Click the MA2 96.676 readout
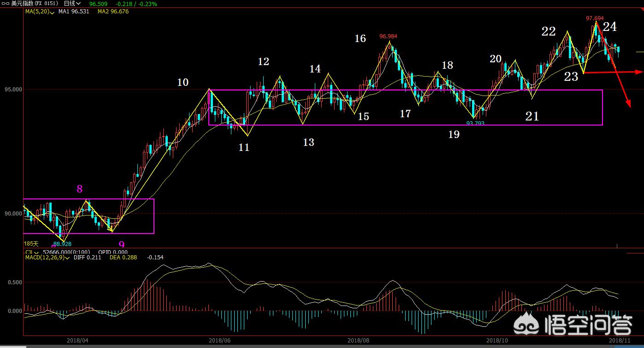 [x=113, y=11]
